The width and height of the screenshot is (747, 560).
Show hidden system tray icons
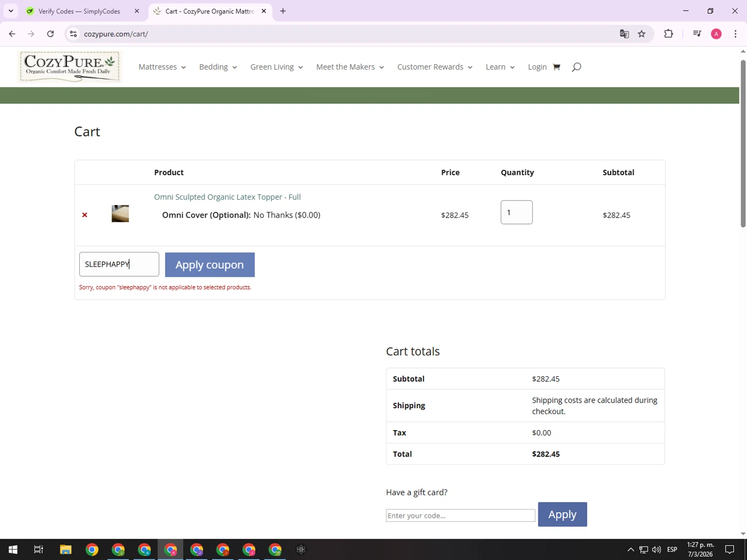click(x=630, y=550)
